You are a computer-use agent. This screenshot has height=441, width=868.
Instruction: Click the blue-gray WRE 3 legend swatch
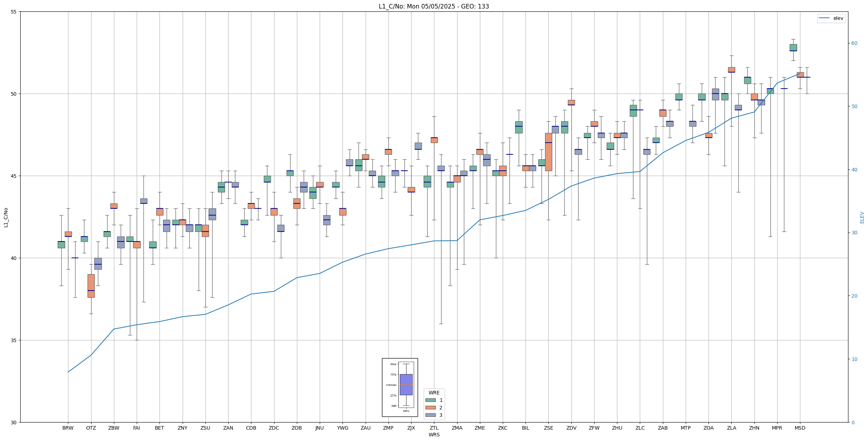pyautogui.click(x=430, y=415)
